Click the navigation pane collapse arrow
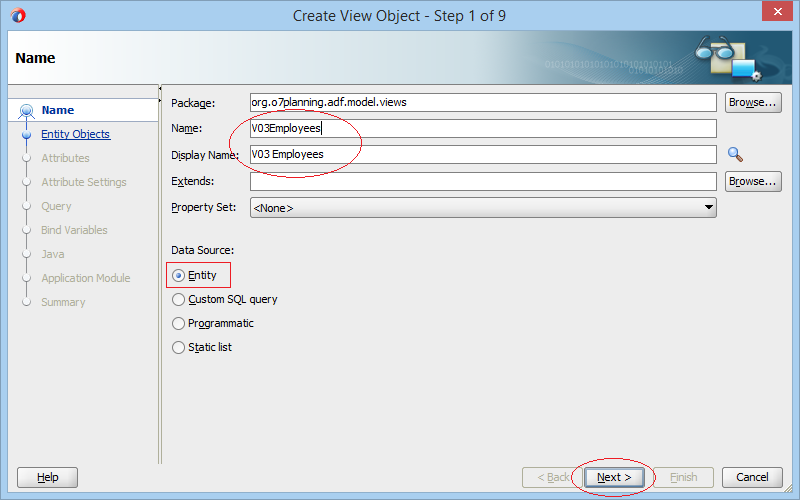The width and height of the screenshot is (800, 500). [160, 89]
